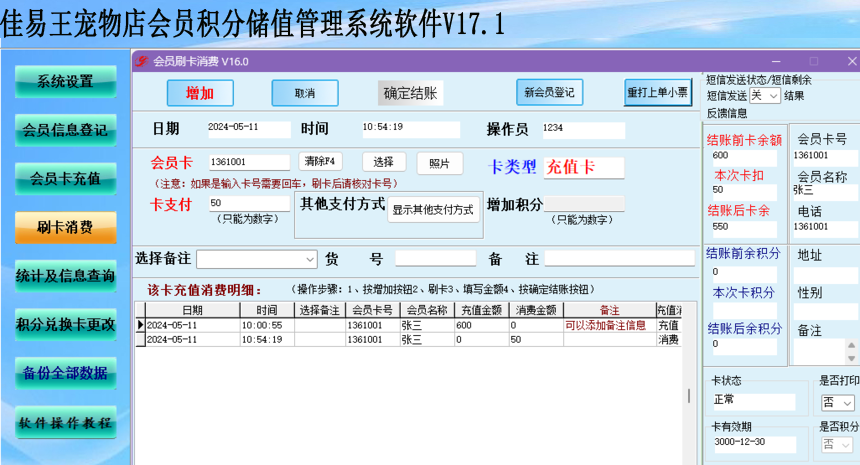Open 会员信息登记 in the sidebar
860x465 pixels.
65,131
